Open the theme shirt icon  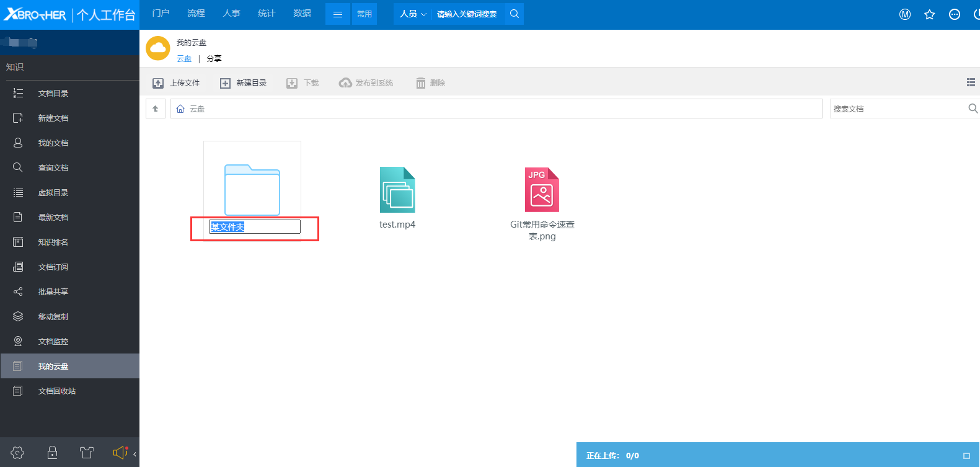click(87, 453)
